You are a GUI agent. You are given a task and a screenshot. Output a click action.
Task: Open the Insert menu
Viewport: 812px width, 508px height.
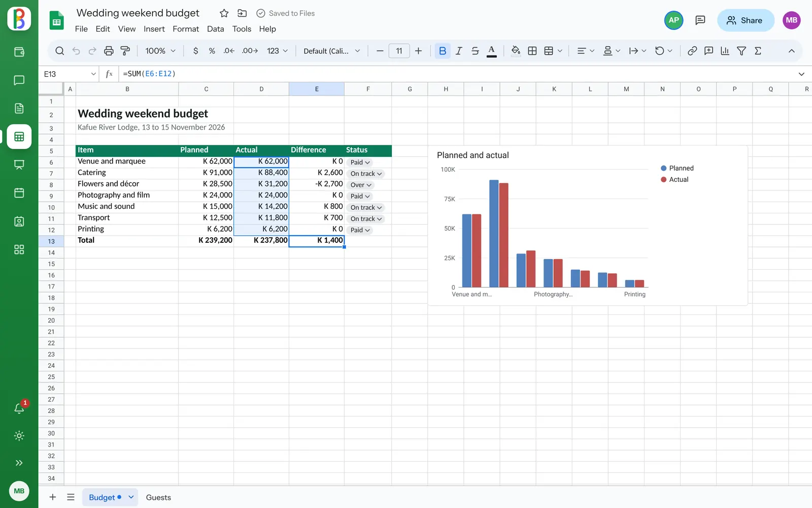(154, 29)
